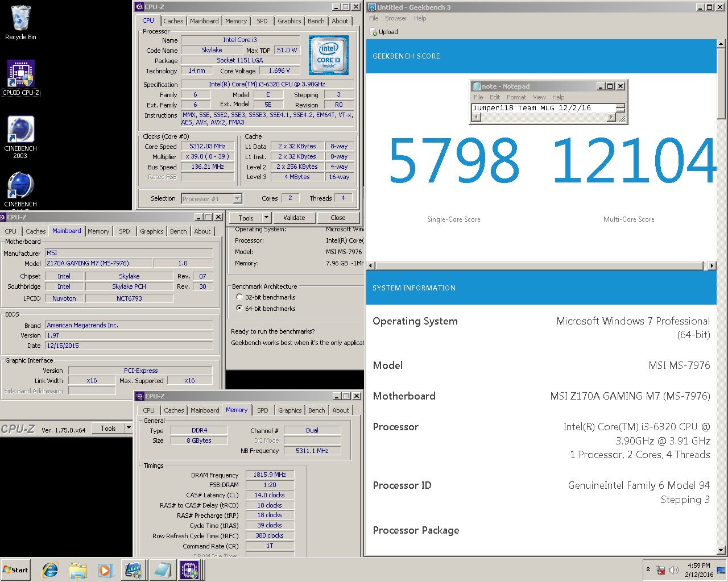Screen dimensions: 728x582
Task: Click Notepad horizontal scrollbar left arrow
Action: [477, 117]
